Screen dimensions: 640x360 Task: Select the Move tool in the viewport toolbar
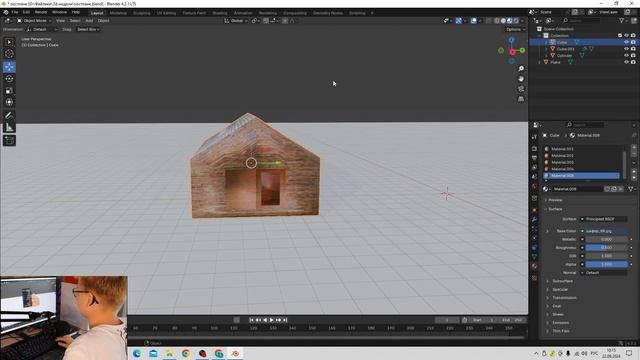9,67
